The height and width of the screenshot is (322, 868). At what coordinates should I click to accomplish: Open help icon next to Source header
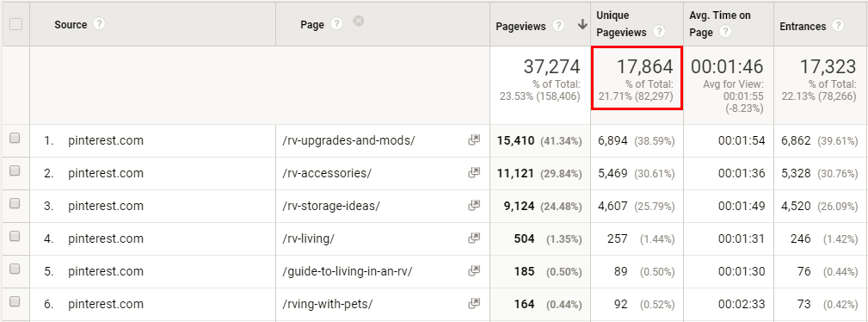99,24
